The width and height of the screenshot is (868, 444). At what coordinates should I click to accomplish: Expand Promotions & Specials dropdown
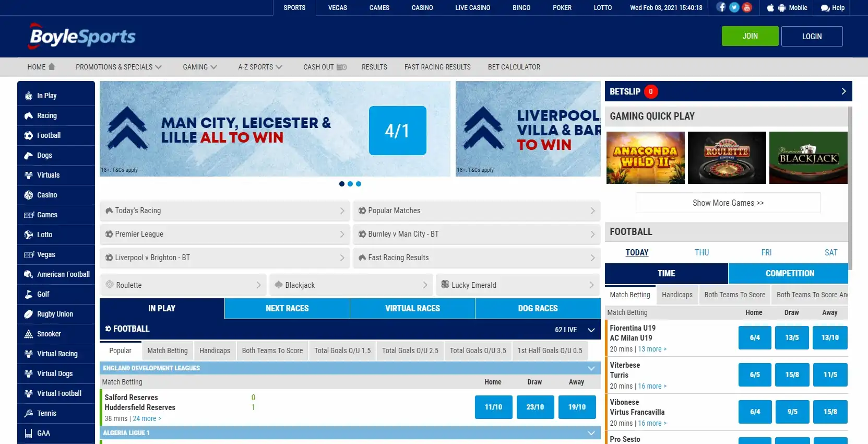pyautogui.click(x=118, y=67)
